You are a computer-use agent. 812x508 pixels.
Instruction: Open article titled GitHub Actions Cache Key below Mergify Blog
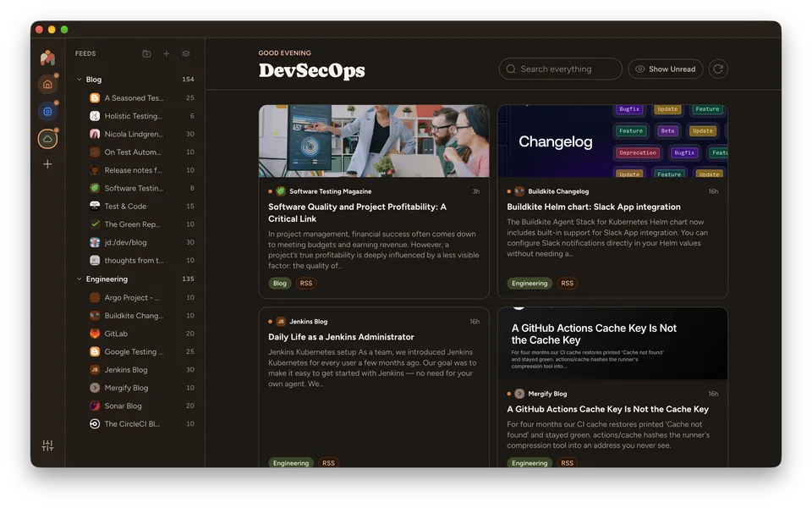pyautogui.click(x=607, y=409)
